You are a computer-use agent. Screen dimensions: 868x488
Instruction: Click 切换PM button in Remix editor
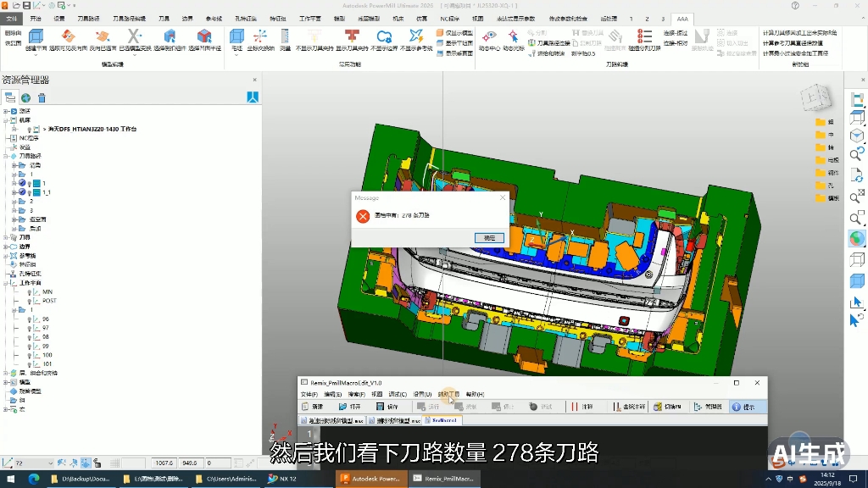pos(667,407)
